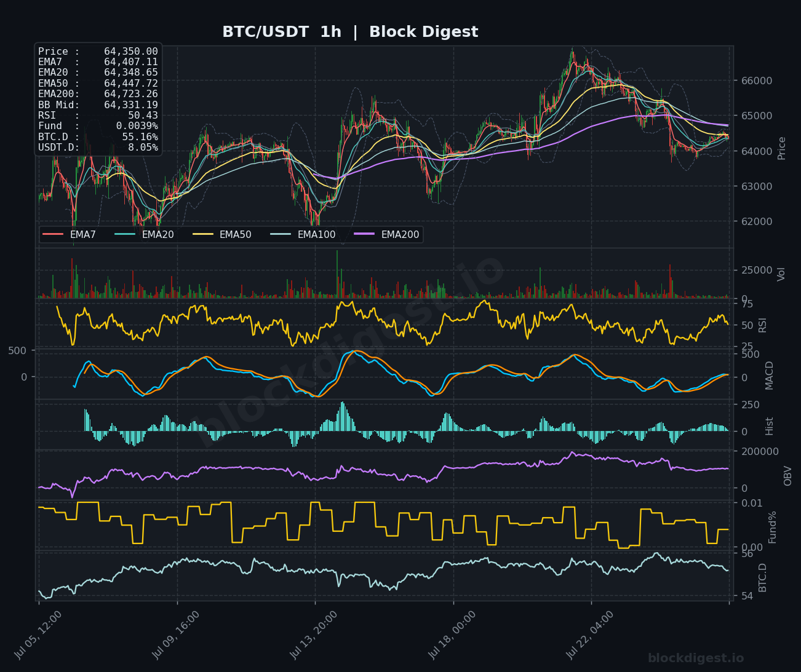
Task: Click the 75 RSI axis label
Action: [747, 304]
